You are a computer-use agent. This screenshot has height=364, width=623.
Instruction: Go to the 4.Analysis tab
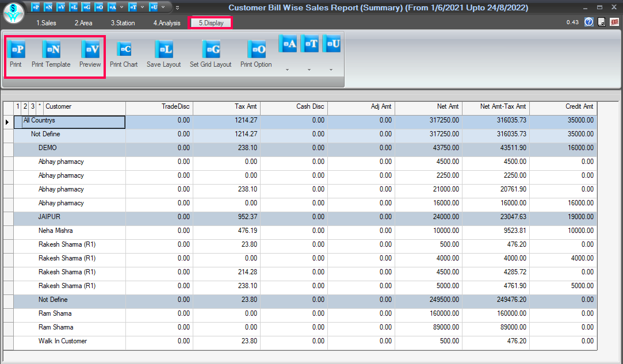(167, 23)
